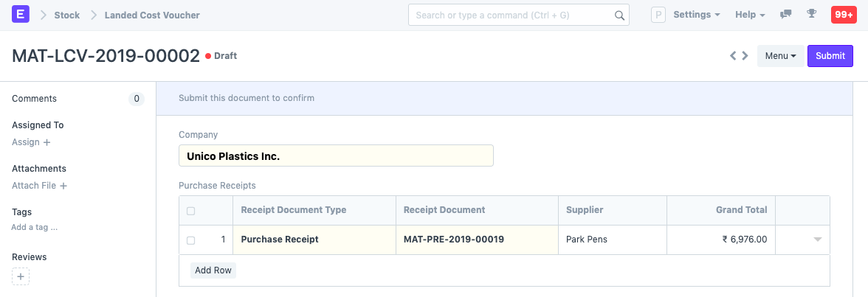Open the Settings dropdown

(697, 15)
